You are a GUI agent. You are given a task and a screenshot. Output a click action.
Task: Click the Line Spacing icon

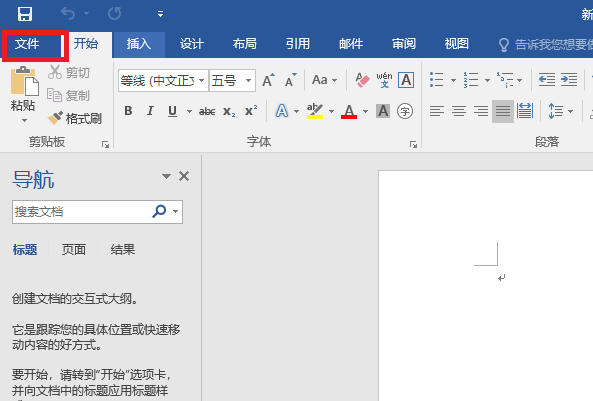pyautogui.click(x=556, y=111)
